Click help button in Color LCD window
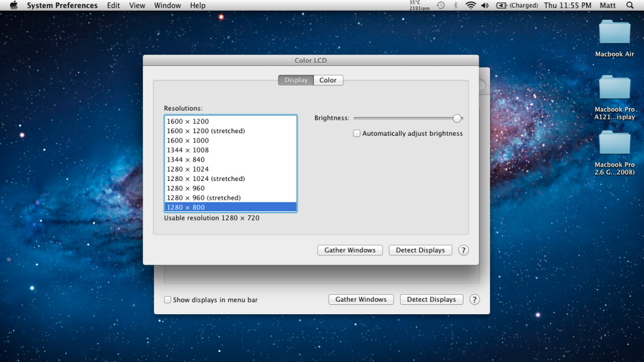The width and height of the screenshot is (644, 362). click(x=464, y=250)
